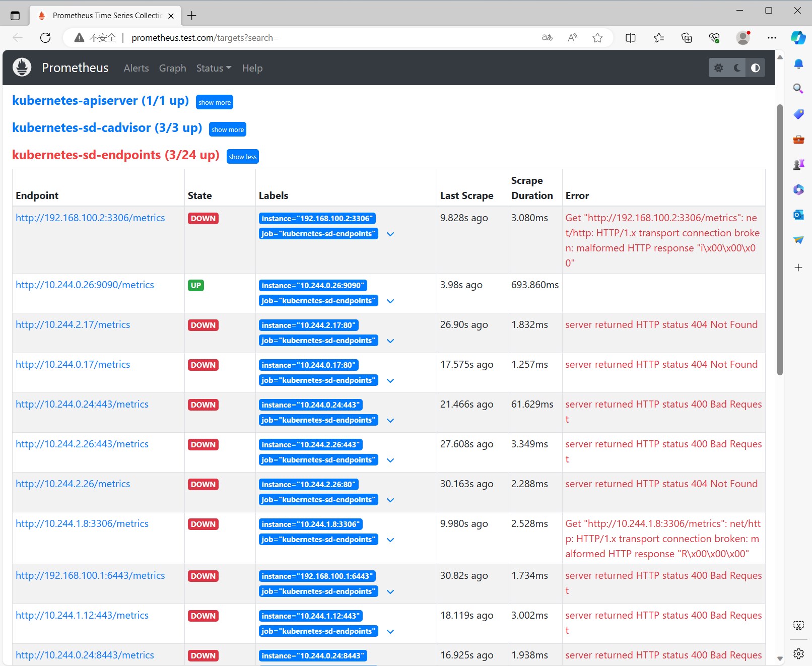Image resolution: width=812 pixels, height=666 pixels.
Task: Show more for kubernetes-apiserver targets
Action: click(x=215, y=102)
